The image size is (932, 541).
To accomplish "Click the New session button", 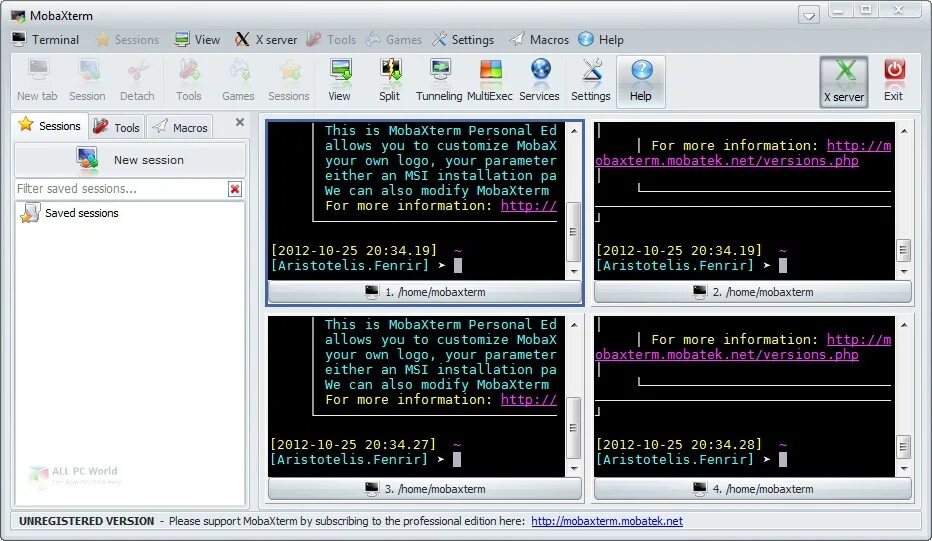I will point(130,159).
